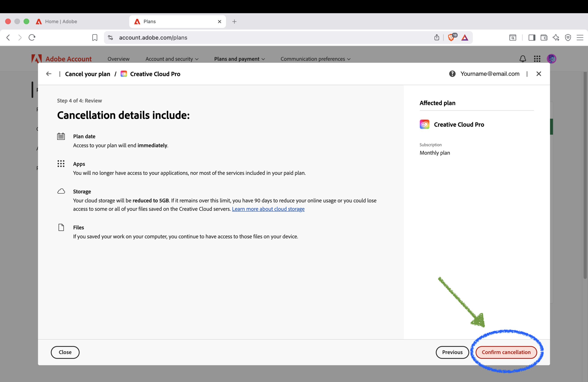Reload the current page

point(32,37)
